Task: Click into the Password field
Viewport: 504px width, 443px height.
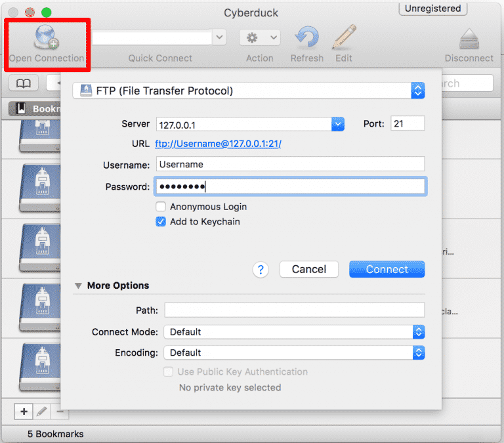Action: tap(290, 186)
